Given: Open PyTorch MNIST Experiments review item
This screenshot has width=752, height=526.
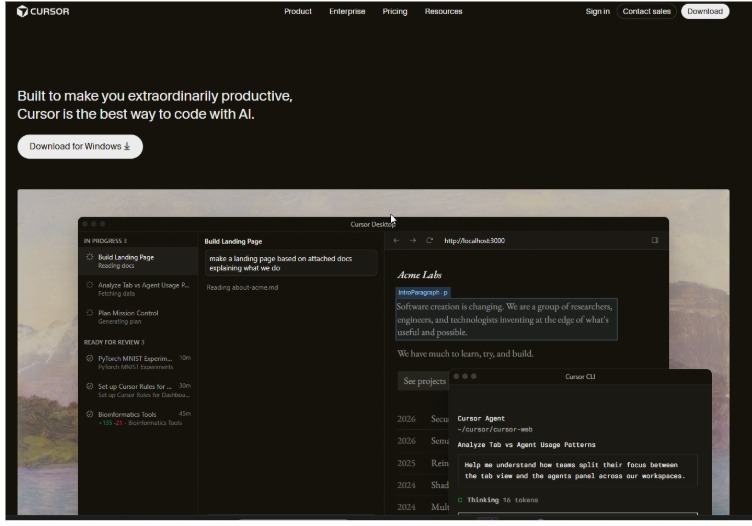Looking at the screenshot, I should (x=138, y=362).
